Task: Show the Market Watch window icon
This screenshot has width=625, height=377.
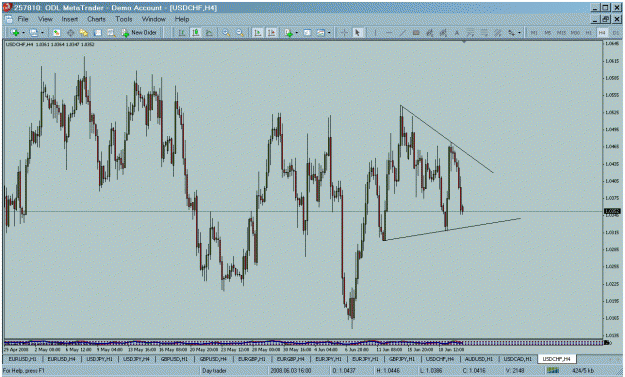Action: [x=57, y=33]
